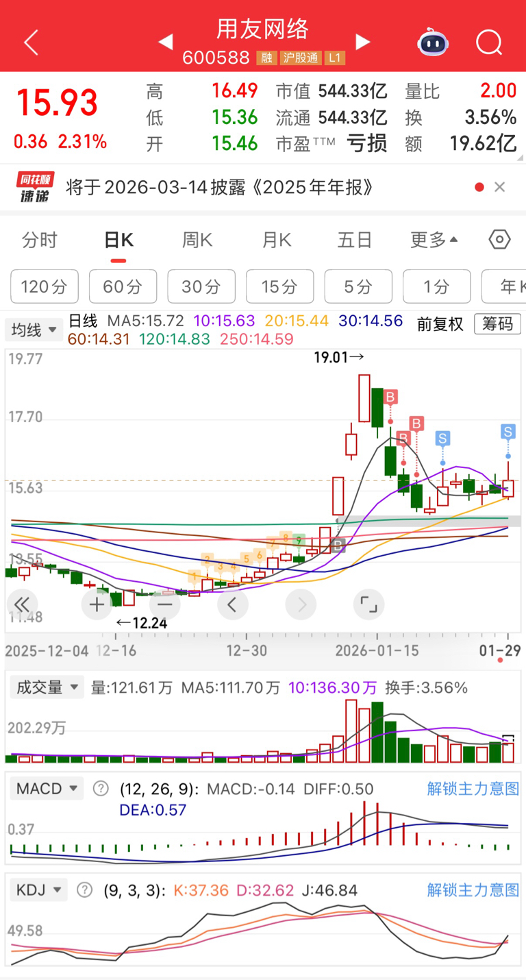Screen dimensions: 526x980
Task: Switch to the 月K tab
Action: (x=277, y=240)
